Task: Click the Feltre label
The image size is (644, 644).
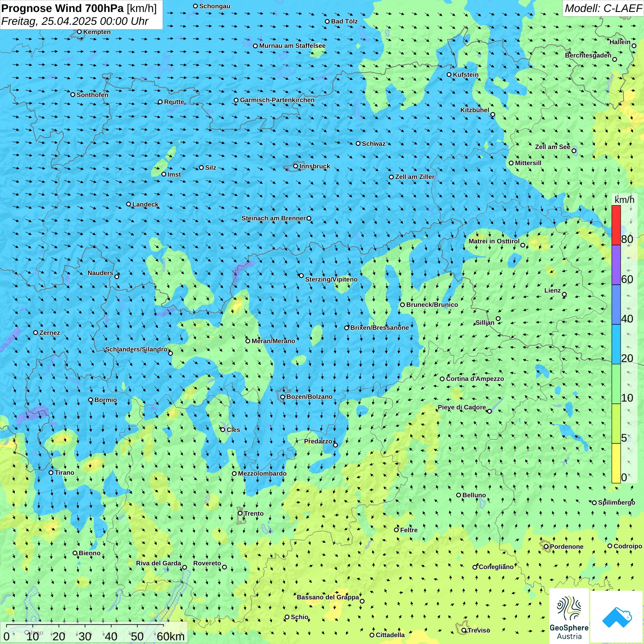Action: click(x=408, y=530)
